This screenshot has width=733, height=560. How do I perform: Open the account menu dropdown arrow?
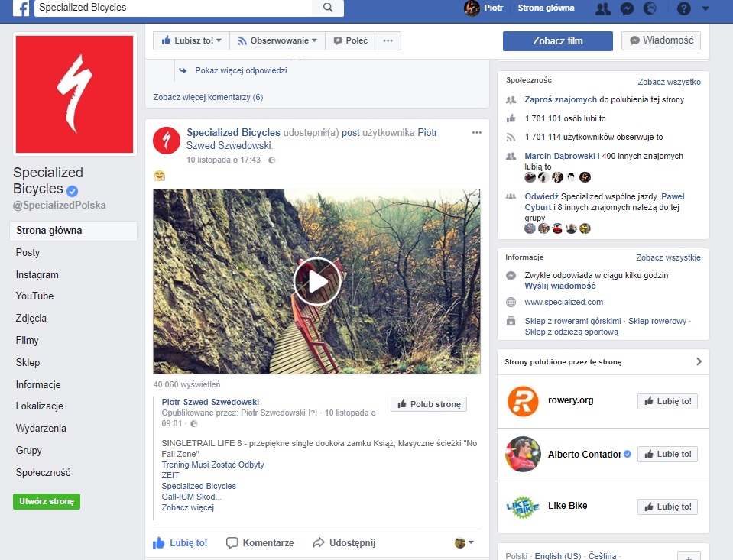point(705,8)
